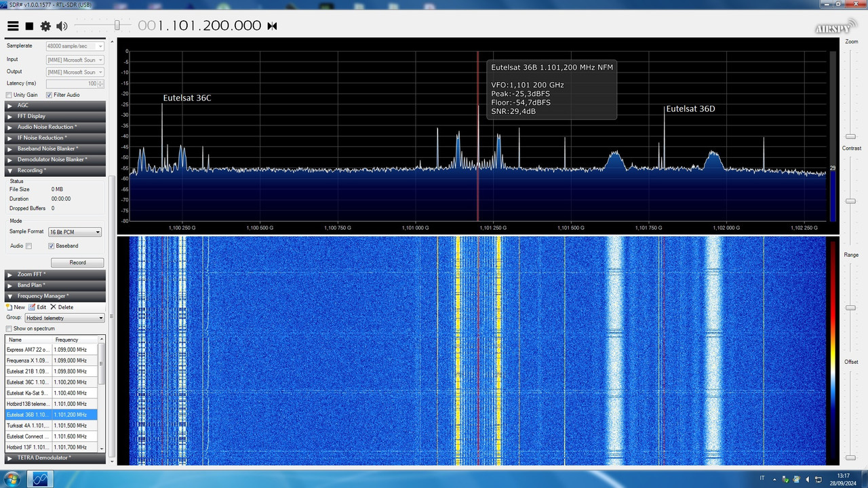Image resolution: width=868 pixels, height=488 pixels.
Task: Open the Windows Start menu
Action: (12, 479)
